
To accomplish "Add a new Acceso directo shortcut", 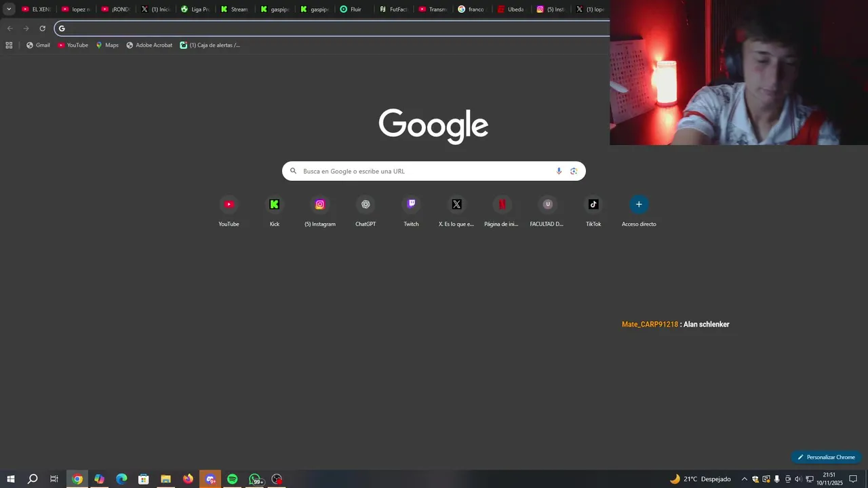I will click(639, 211).
